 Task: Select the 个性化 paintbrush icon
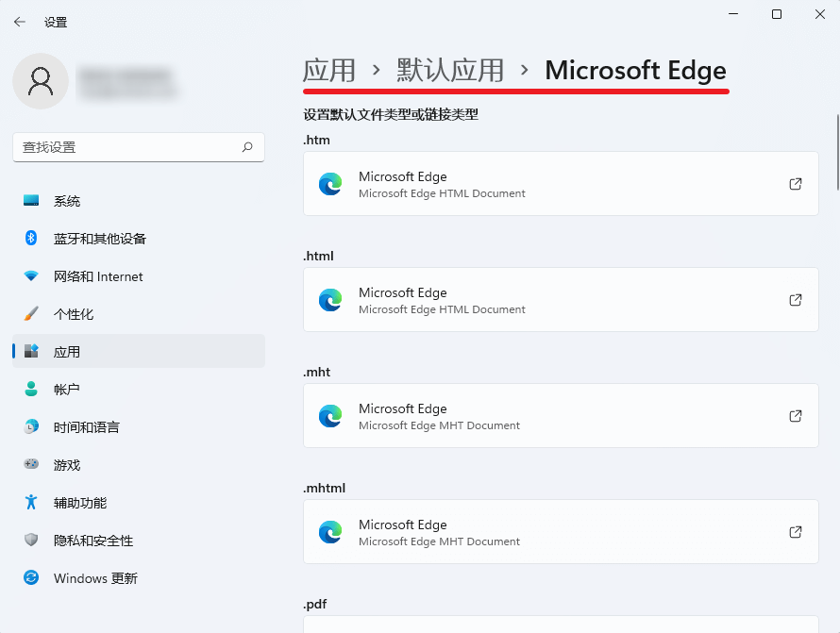[x=29, y=313]
